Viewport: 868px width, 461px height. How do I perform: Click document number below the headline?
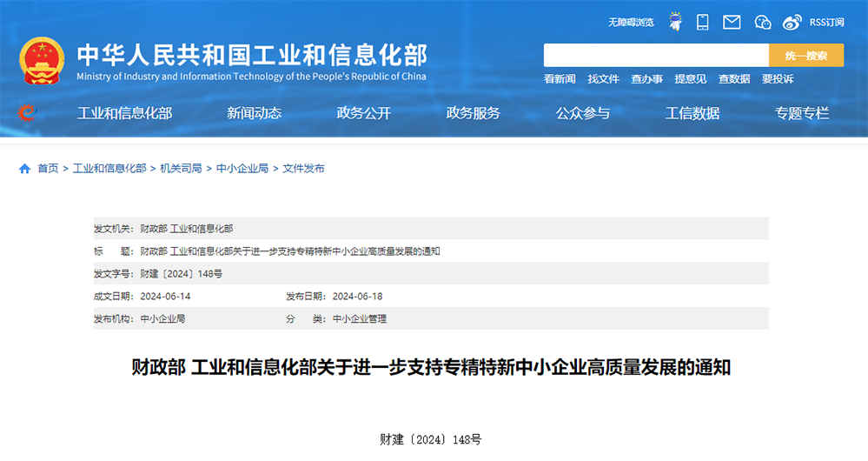pos(431,439)
